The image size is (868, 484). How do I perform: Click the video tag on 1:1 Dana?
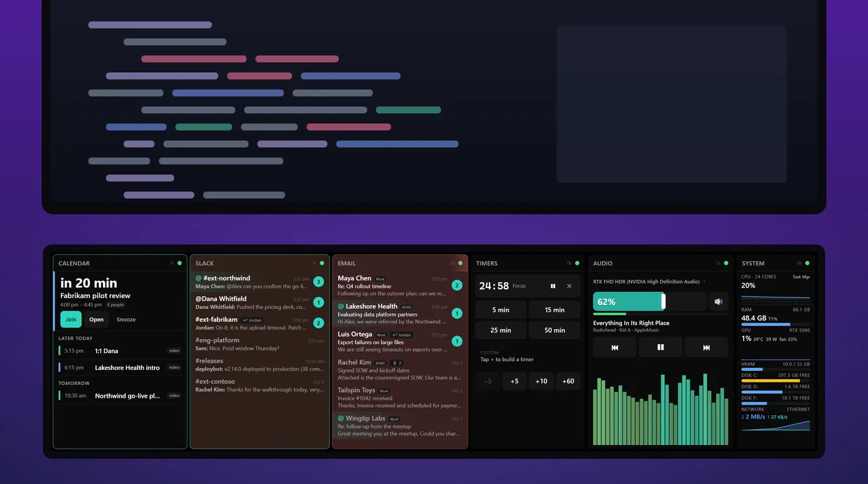click(x=174, y=351)
